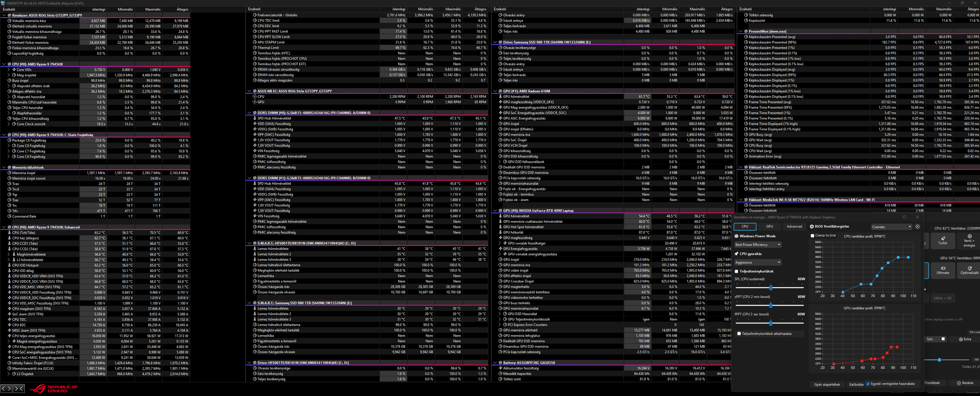Open the Csendes fan mode dropdown

click(x=891, y=227)
